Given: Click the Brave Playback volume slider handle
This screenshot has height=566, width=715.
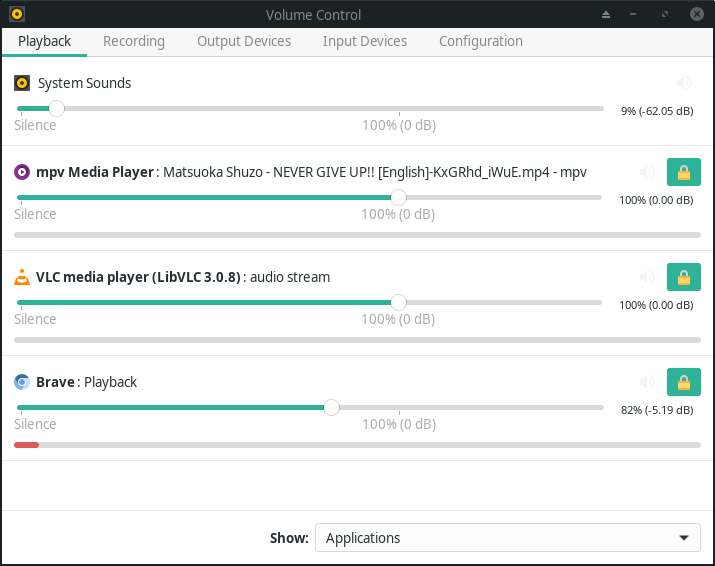Looking at the screenshot, I should pos(332,407).
